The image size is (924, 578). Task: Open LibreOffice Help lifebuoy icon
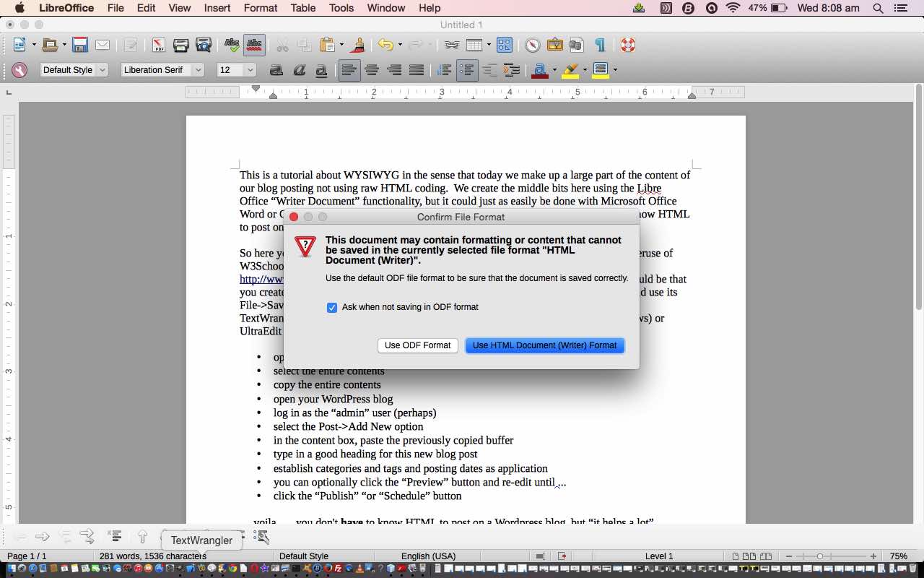[627, 45]
